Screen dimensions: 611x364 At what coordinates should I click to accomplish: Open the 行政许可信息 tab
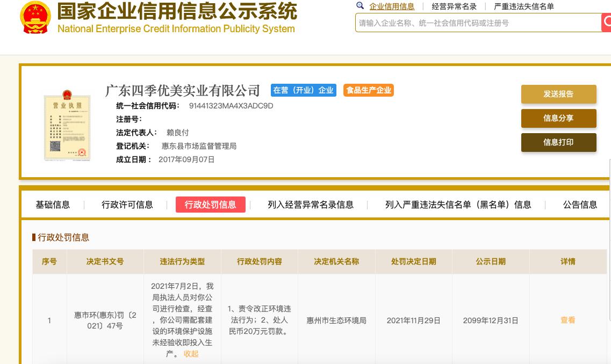click(x=127, y=205)
